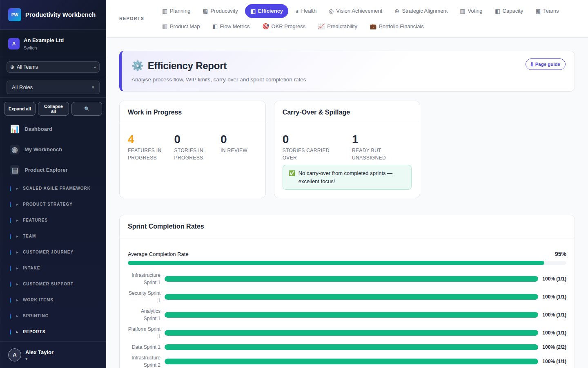Click the My Workbench circle icon
588x368 pixels.
tap(15, 150)
